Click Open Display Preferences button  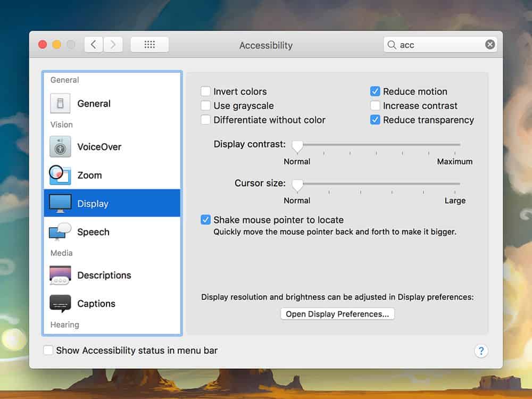[x=337, y=314]
